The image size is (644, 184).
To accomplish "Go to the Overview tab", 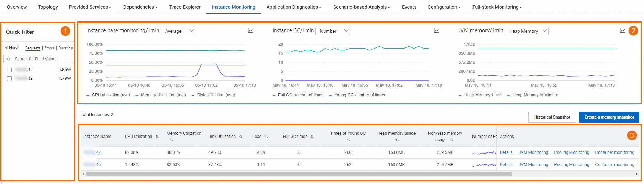I will coord(17,7).
